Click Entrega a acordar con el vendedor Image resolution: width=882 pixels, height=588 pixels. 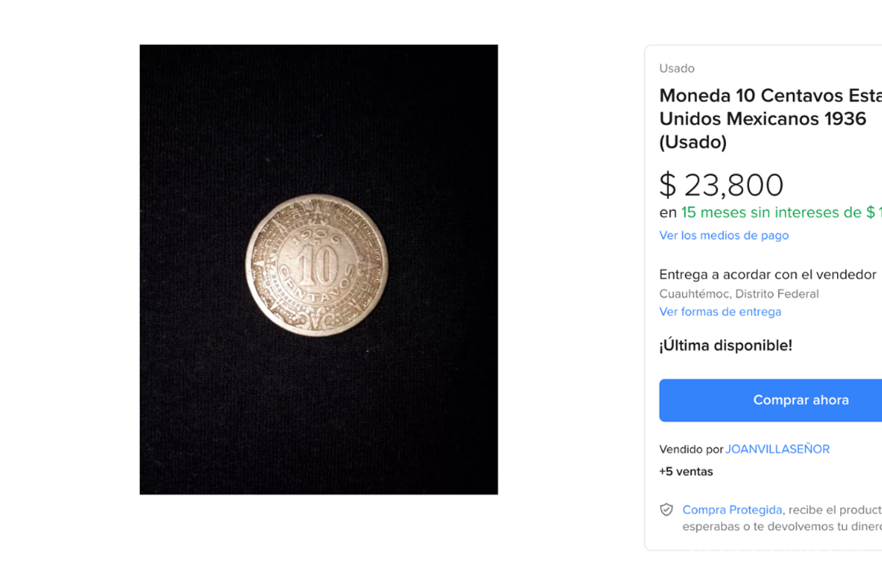[x=767, y=274]
